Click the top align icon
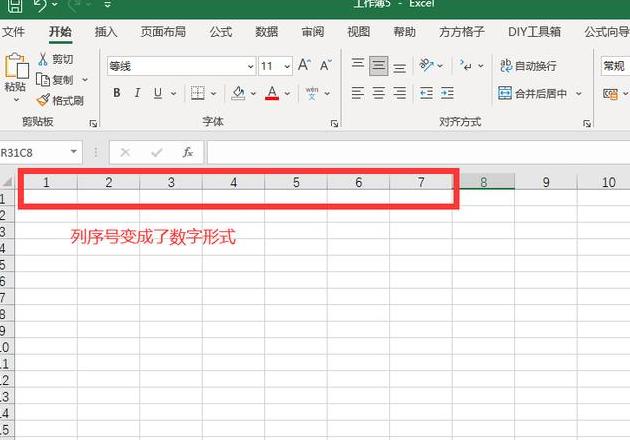Screen dimensions: 630x440 click(x=358, y=65)
